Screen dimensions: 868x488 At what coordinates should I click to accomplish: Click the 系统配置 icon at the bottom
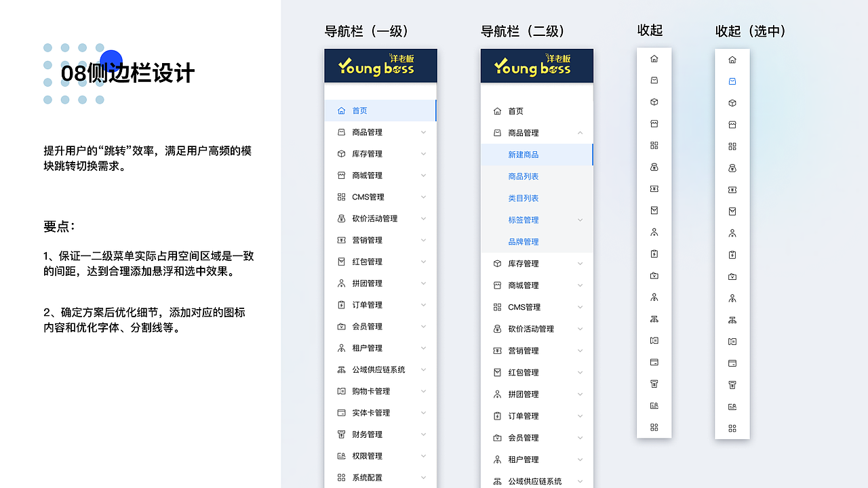(654, 428)
